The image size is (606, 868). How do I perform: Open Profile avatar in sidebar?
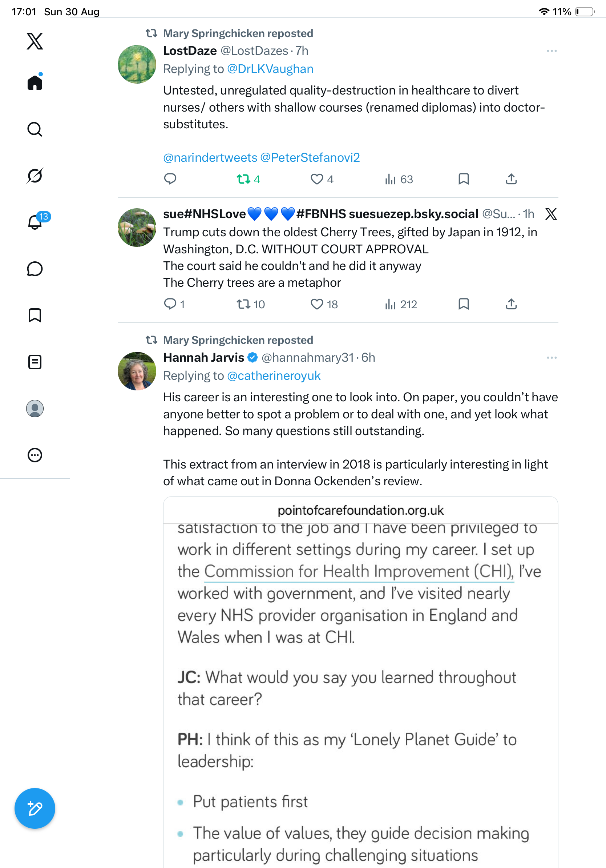[x=35, y=408]
